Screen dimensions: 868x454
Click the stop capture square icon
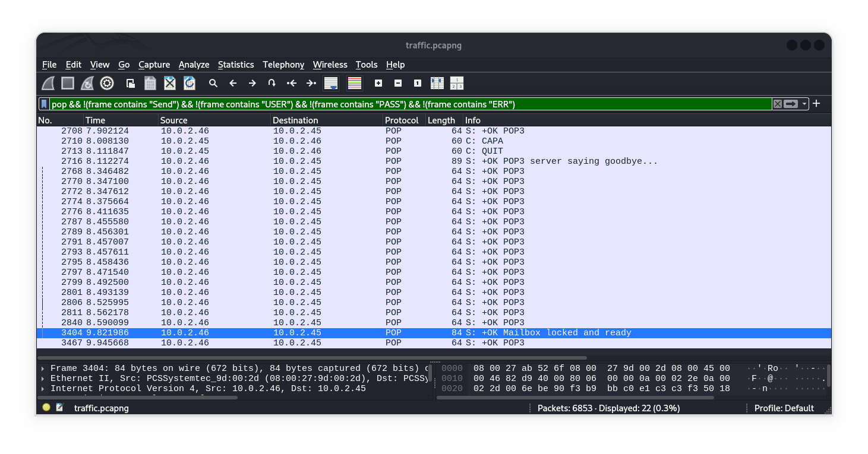[x=68, y=83]
